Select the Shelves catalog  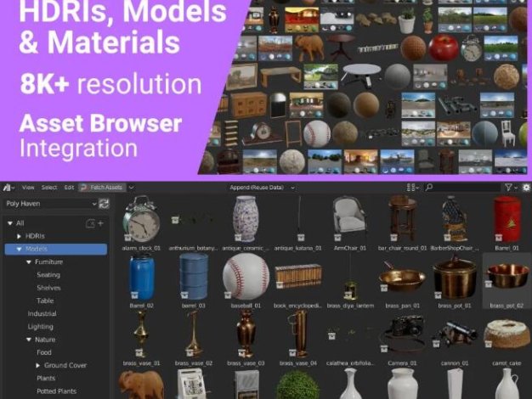[x=48, y=288]
